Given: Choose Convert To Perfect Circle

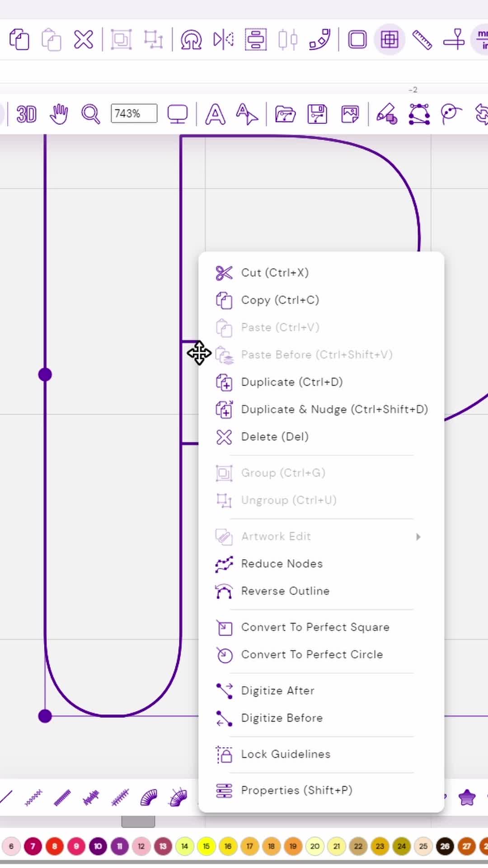Looking at the screenshot, I should tap(321, 655).
